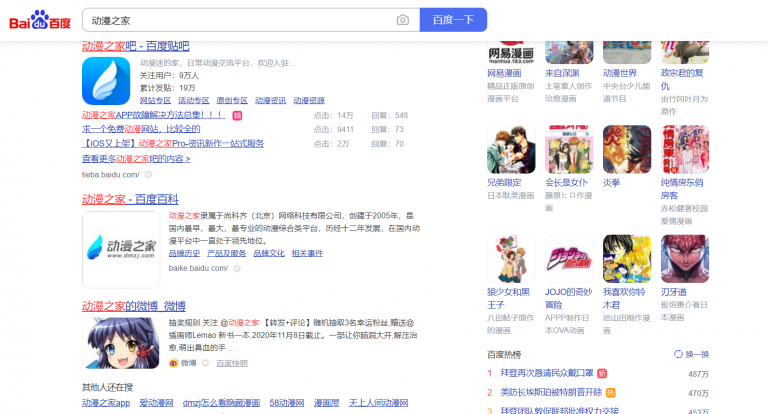This screenshot has width=768, height=414.
Task: Click 兄弟限定 title text link
Action: tap(504, 183)
